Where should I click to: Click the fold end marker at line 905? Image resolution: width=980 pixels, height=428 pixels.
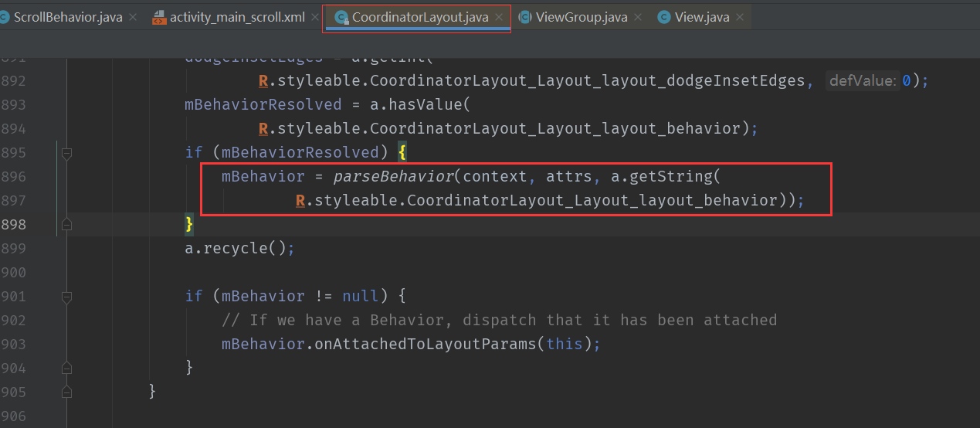(x=66, y=392)
